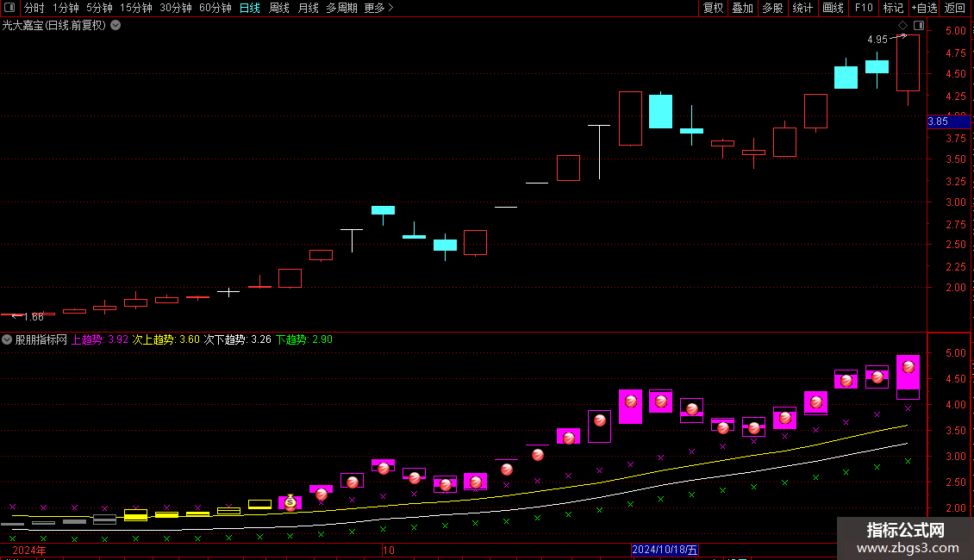Expand the 光大嘉宝 chart title dropdown arrow
Viewport: 974px width, 560px height.
pos(116,26)
